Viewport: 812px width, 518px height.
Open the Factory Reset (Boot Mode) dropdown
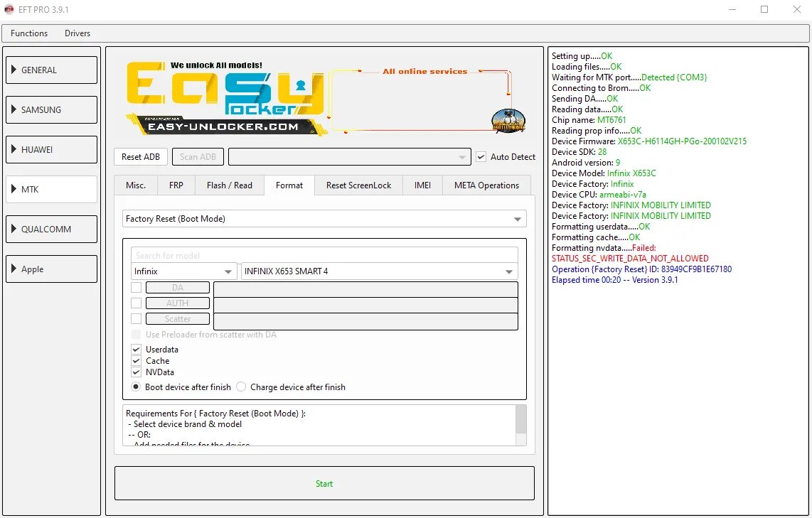coord(324,218)
